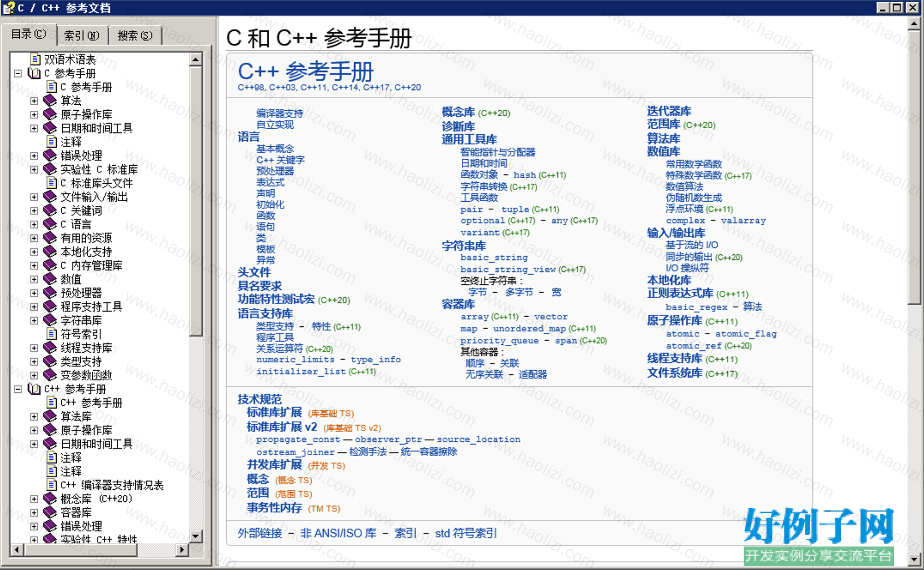Click the tree pane horizontal scrollbar right arrow
The height and width of the screenshot is (570, 924).
pyautogui.click(x=182, y=549)
